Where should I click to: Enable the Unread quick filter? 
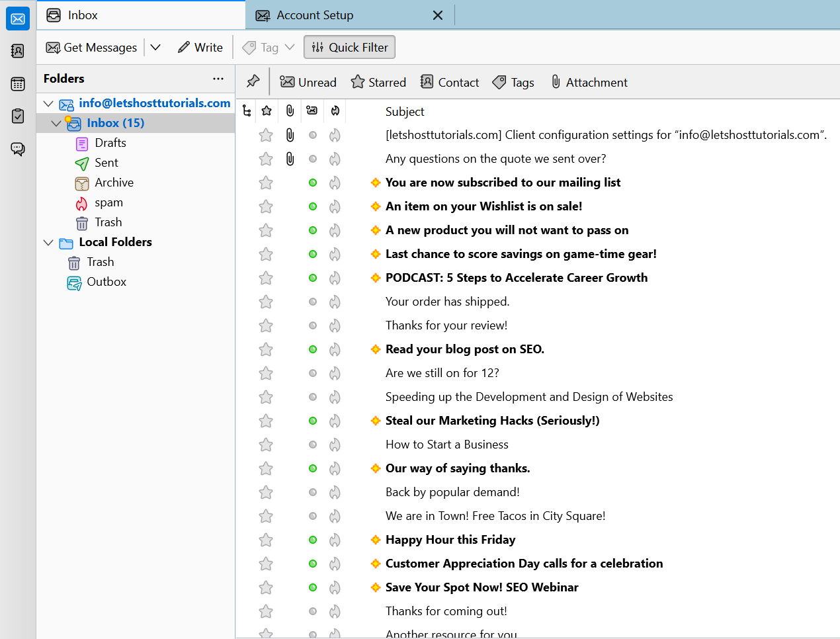point(308,81)
